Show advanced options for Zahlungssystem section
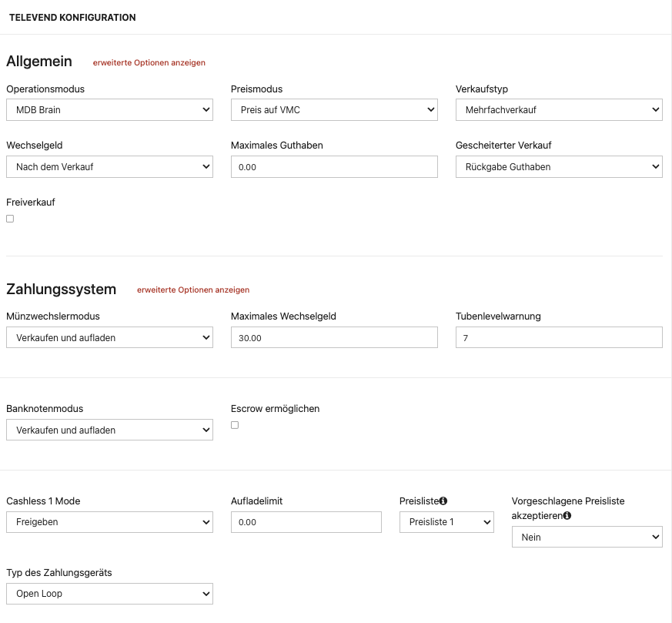The image size is (672, 623). tap(193, 290)
